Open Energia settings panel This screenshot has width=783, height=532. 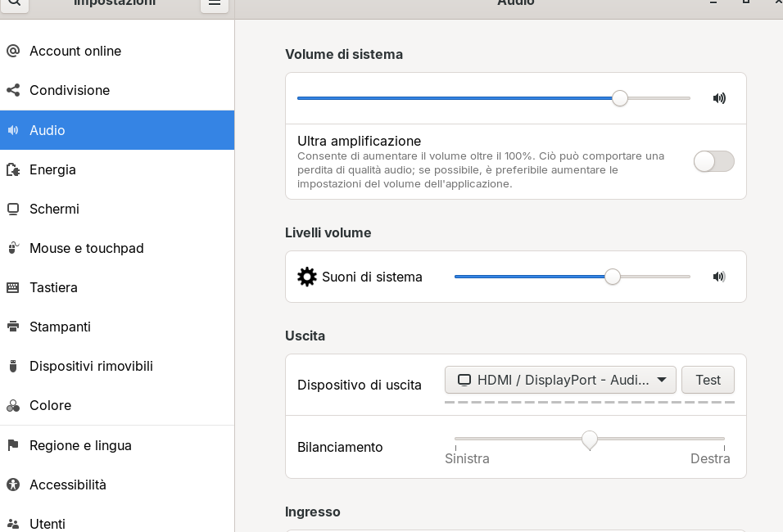click(x=117, y=169)
